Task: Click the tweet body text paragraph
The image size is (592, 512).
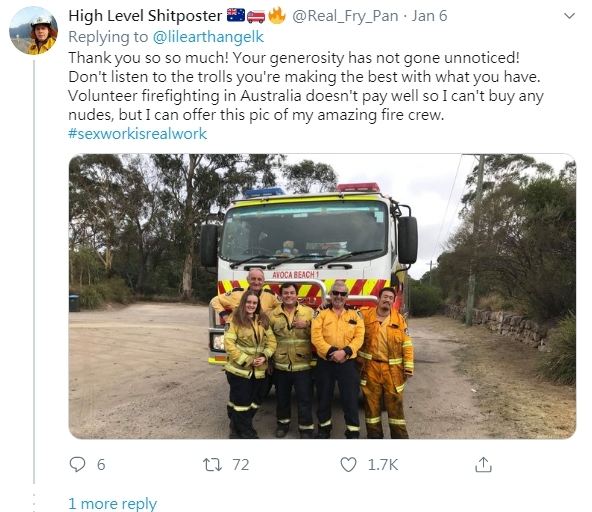Action: (306, 86)
